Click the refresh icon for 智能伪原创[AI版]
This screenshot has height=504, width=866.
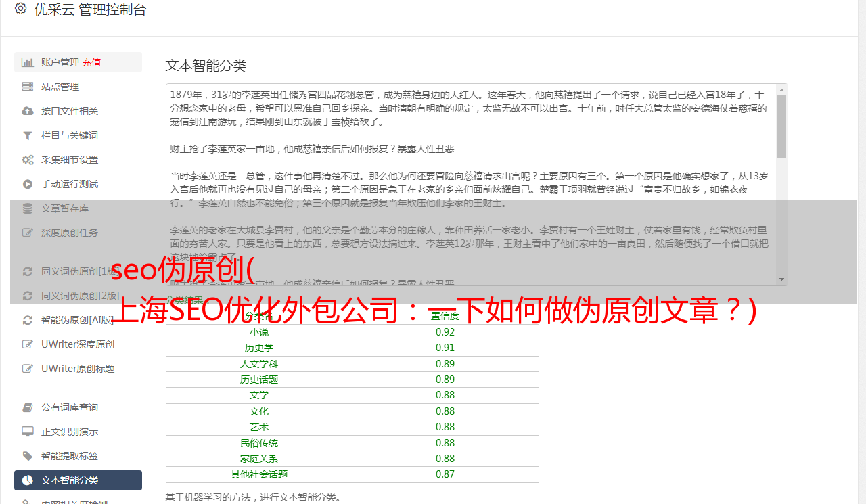point(28,320)
